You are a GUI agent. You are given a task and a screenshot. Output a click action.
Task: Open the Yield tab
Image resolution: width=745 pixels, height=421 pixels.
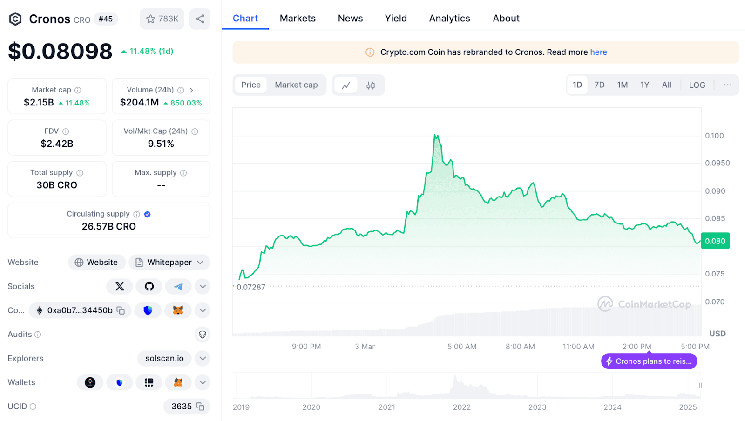[395, 18]
